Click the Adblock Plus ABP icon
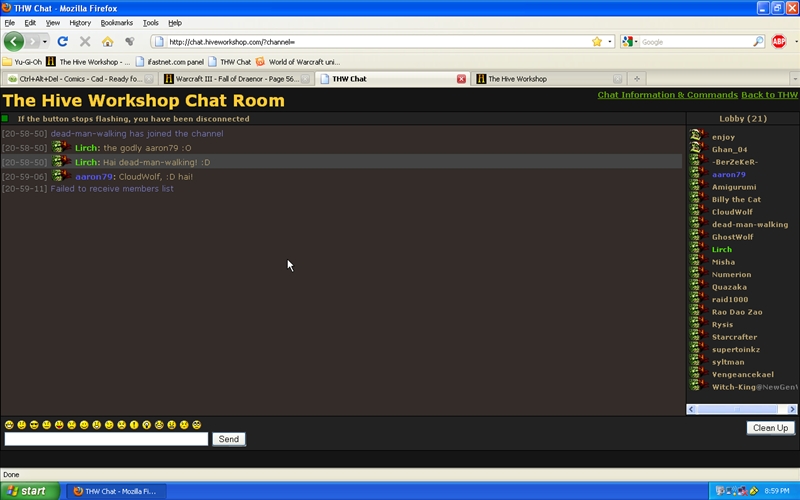This screenshot has width=800, height=500. click(779, 42)
